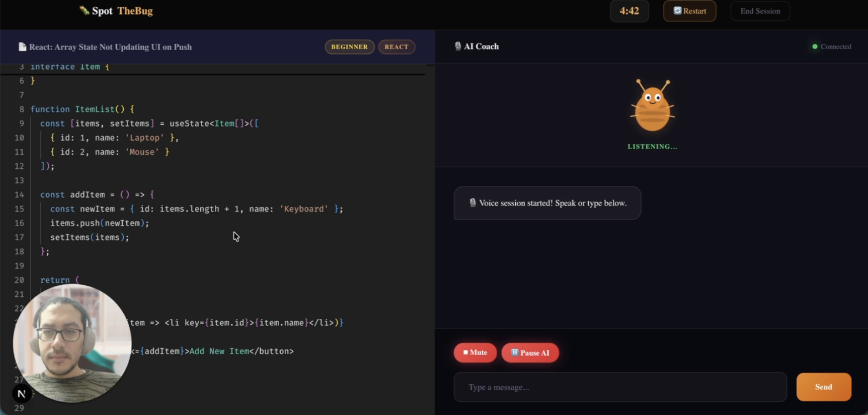
Task: Mute the microphone
Action: (x=475, y=352)
